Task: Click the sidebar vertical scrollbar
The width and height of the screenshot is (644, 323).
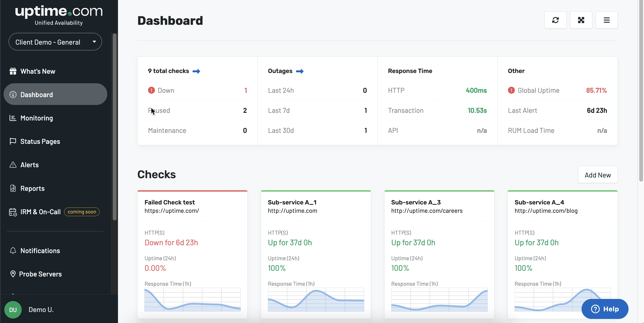Action: pyautogui.click(x=114, y=127)
